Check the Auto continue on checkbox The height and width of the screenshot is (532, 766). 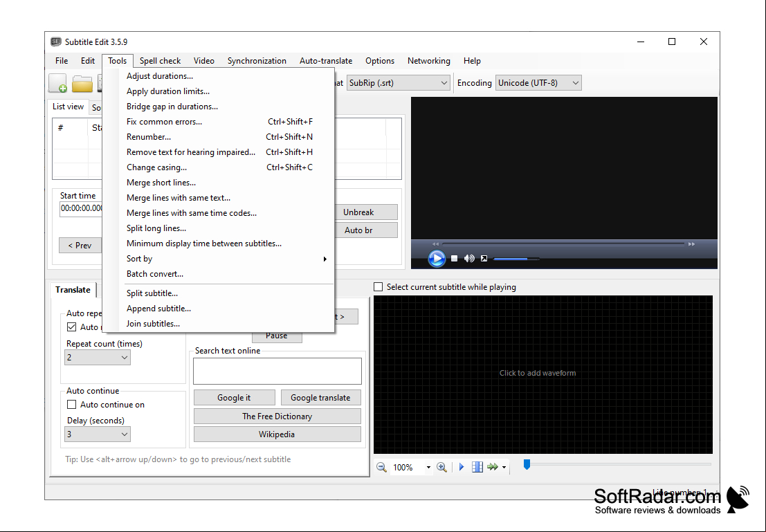pyautogui.click(x=72, y=405)
